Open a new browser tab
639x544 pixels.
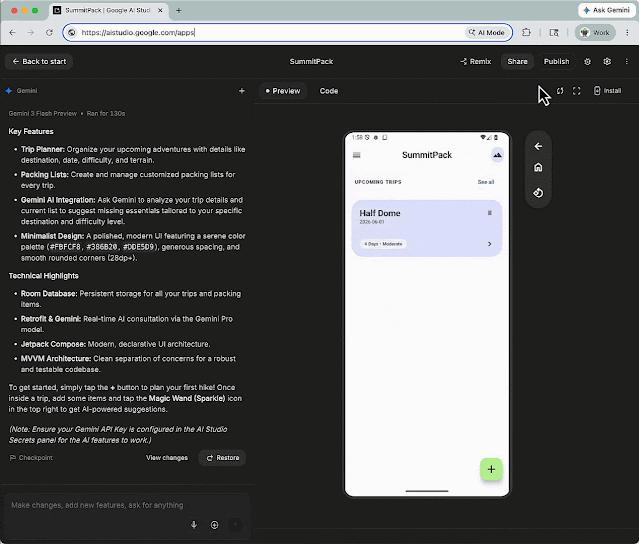pyautogui.click(x=178, y=11)
